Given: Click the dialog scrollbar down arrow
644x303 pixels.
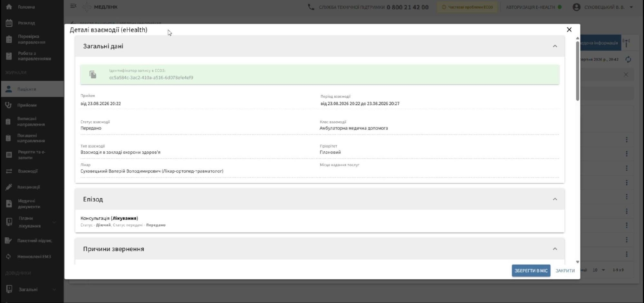Looking at the screenshot, I should point(577,262).
